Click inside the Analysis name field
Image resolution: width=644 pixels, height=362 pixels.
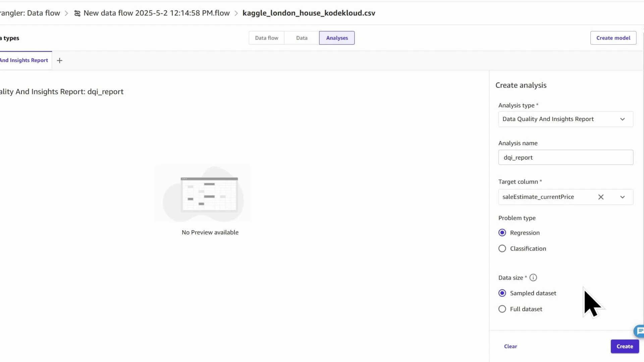coord(566,157)
